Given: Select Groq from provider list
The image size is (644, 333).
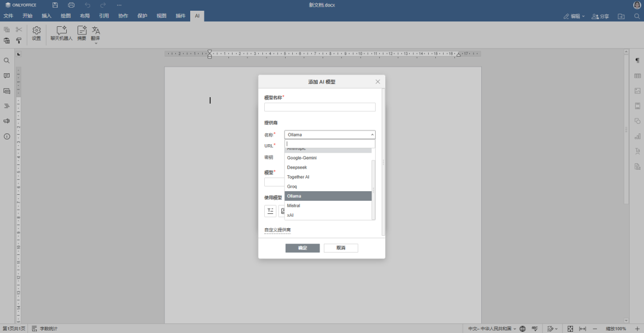Looking at the screenshot, I should [x=328, y=186].
